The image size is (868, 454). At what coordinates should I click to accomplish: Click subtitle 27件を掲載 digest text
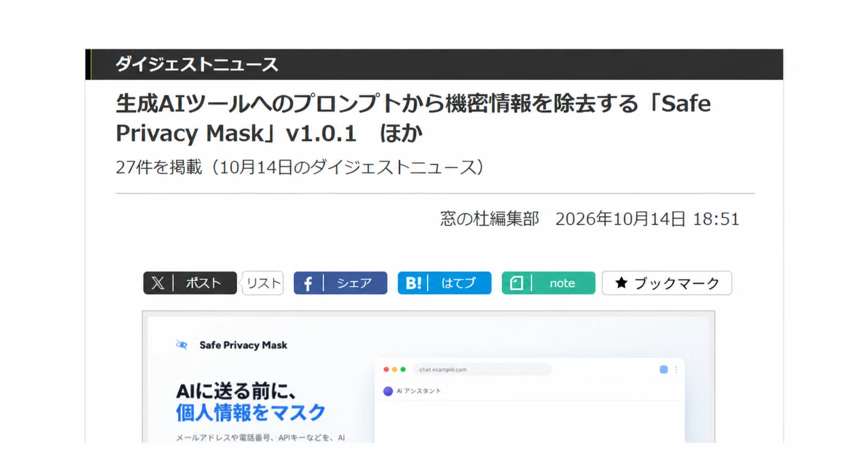coord(300,167)
